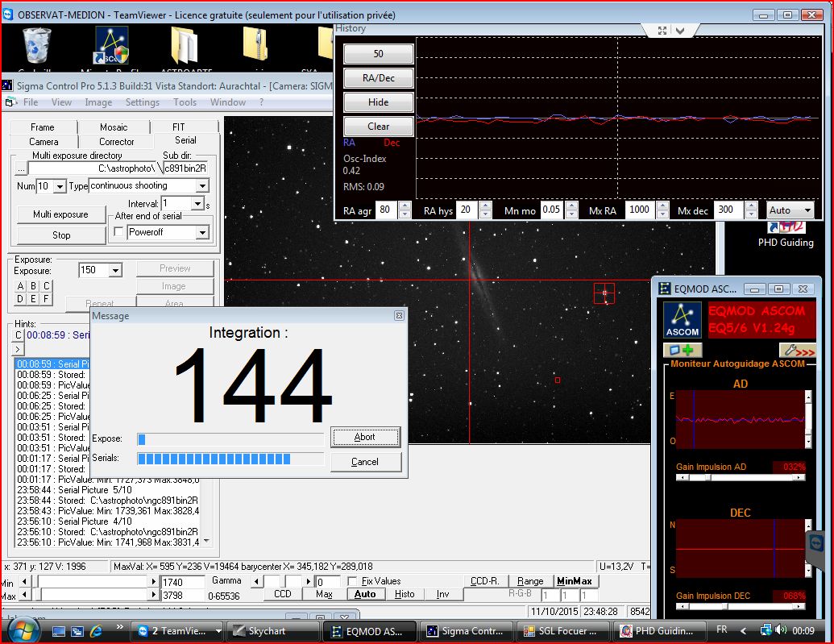Viewport: 834px width, 644px height.
Task: Toggle the Fix Values checkbox
Action: (352, 581)
